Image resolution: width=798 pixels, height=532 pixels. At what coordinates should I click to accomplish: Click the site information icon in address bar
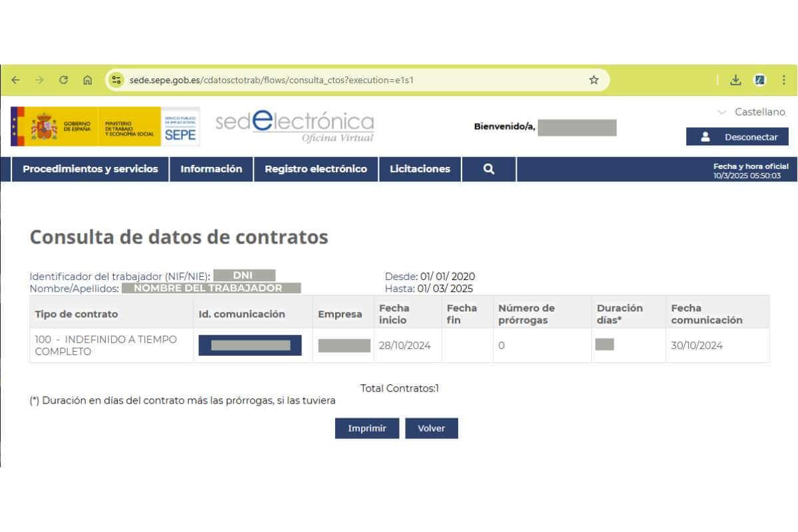coord(116,80)
